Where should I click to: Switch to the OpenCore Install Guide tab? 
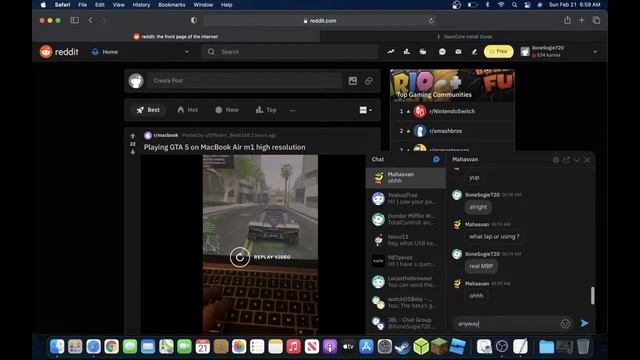coord(464,36)
